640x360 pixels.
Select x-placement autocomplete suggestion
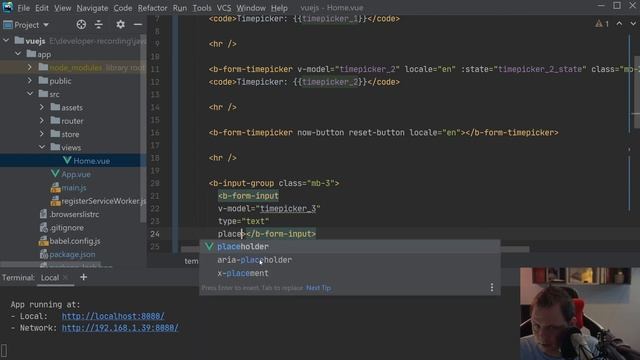tap(349, 273)
